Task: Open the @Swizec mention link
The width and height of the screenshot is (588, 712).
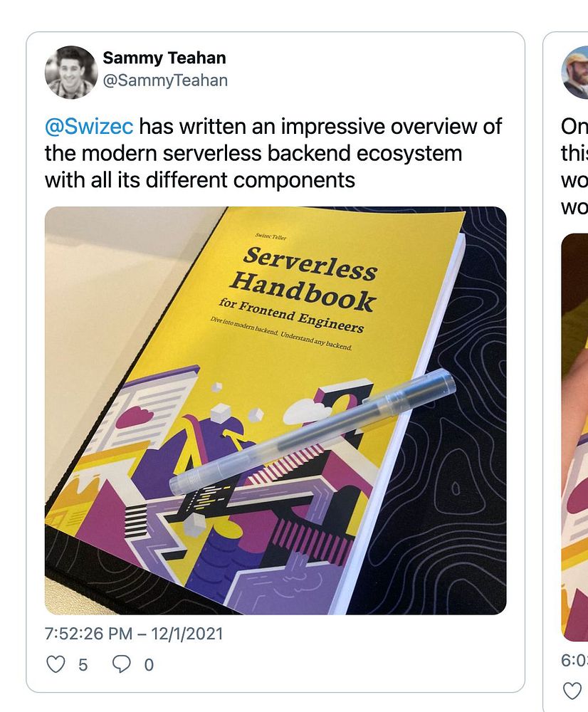Action: pyautogui.click(x=89, y=127)
